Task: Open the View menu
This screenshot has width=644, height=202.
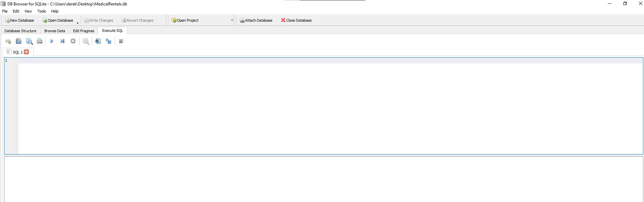Action: click(28, 11)
